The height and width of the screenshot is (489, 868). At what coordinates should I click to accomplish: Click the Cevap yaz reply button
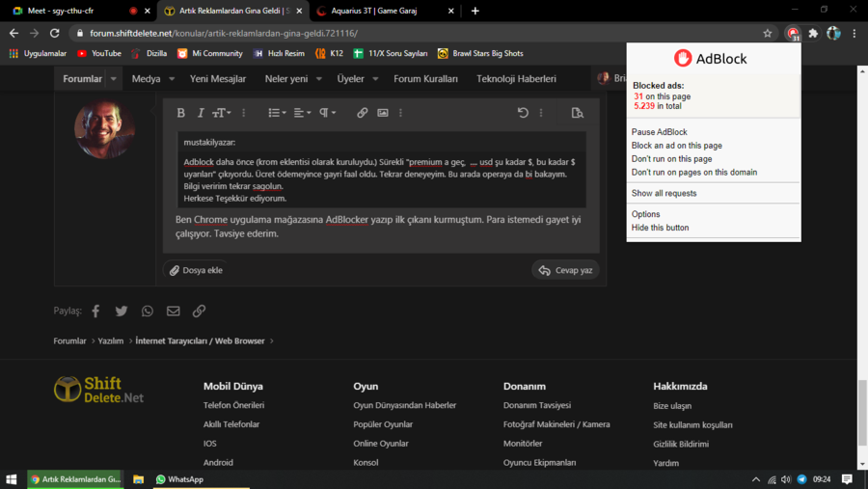[x=565, y=270]
